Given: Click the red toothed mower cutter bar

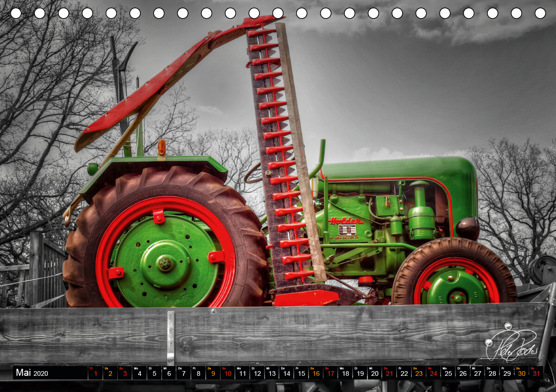Looking at the screenshot, I should pos(277,153).
